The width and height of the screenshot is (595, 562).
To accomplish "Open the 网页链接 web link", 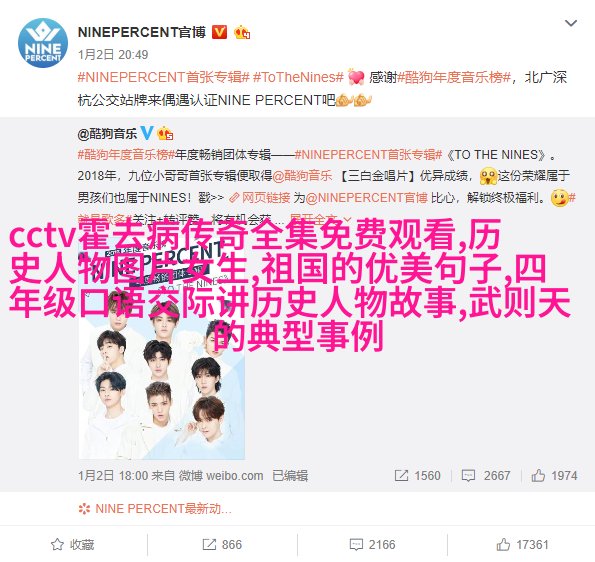I will click(260, 198).
